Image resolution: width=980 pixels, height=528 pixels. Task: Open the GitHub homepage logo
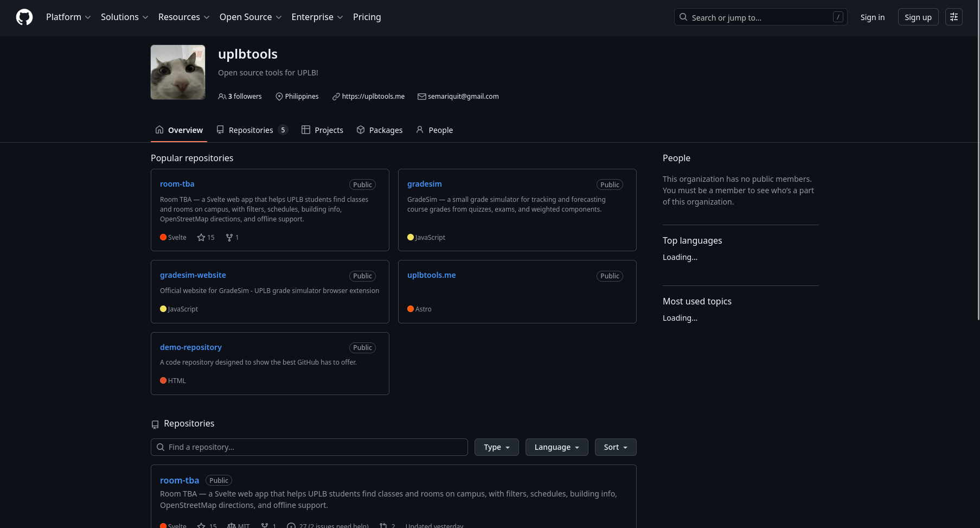pyautogui.click(x=24, y=17)
